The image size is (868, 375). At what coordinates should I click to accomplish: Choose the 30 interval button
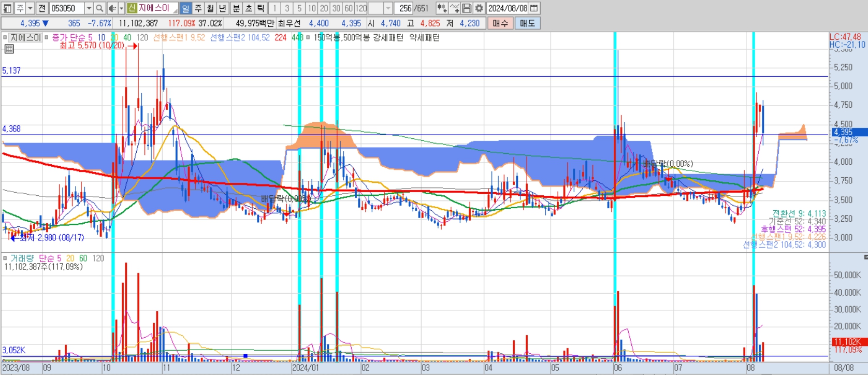336,8
